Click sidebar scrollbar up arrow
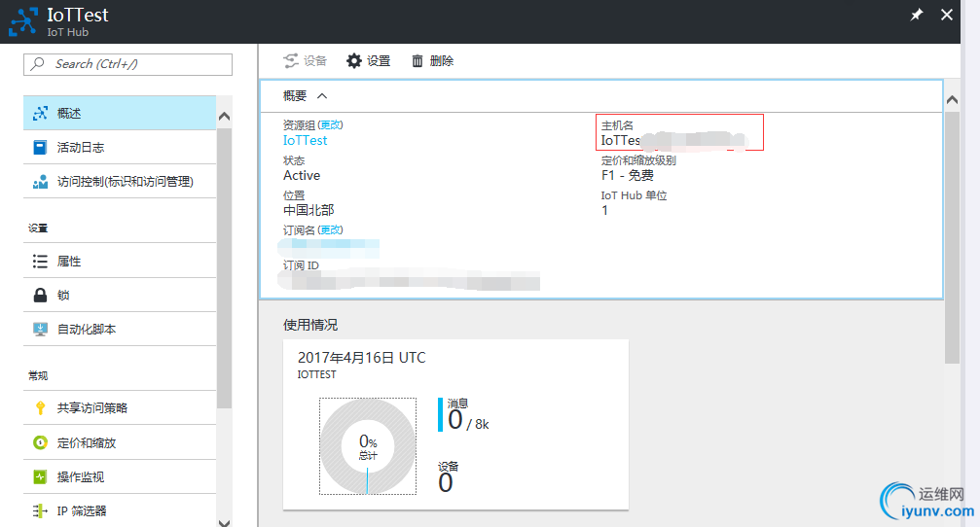 click(x=225, y=116)
